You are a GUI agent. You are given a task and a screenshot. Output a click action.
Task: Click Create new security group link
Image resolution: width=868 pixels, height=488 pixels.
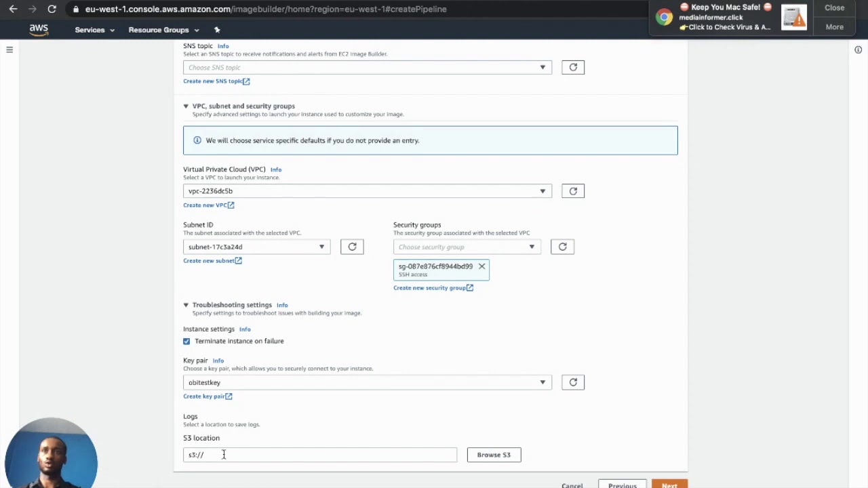click(433, 288)
